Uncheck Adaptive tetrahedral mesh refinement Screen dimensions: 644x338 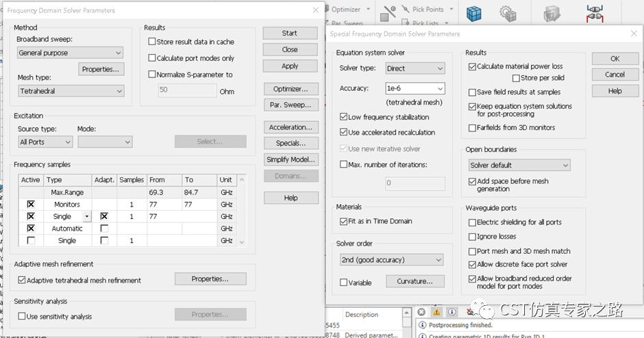coord(22,280)
